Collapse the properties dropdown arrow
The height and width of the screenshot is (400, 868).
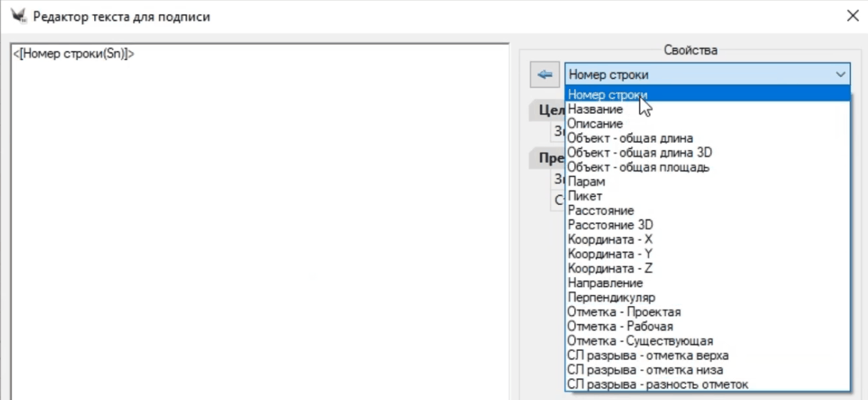point(840,75)
